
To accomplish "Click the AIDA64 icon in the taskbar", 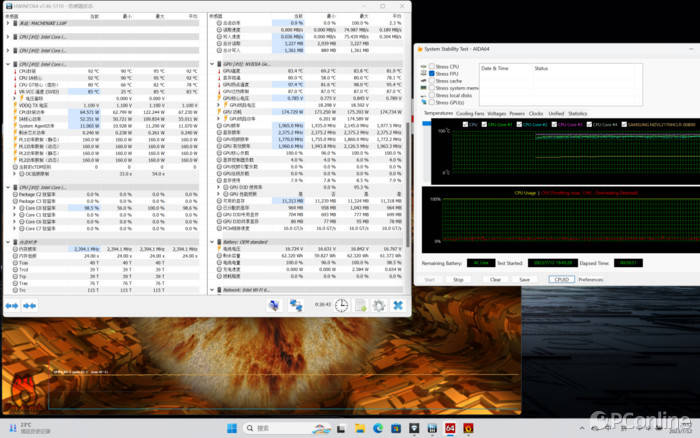I will (x=450, y=428).
